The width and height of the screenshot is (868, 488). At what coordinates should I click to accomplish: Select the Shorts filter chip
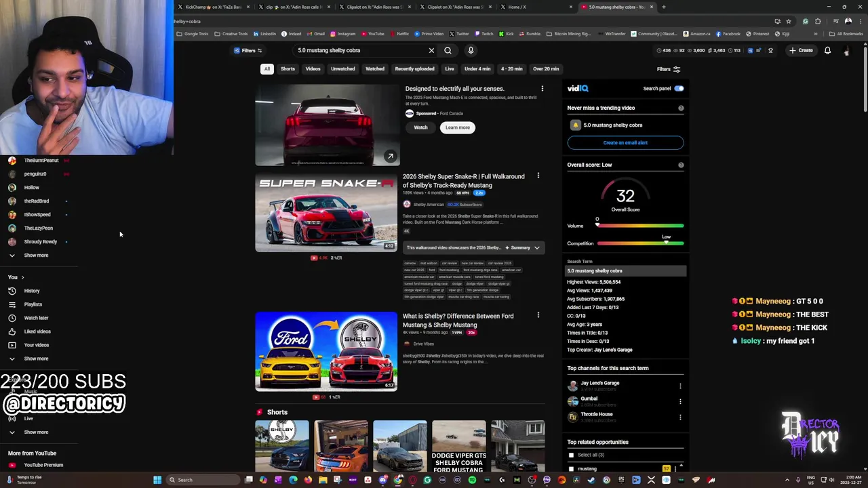288,68
